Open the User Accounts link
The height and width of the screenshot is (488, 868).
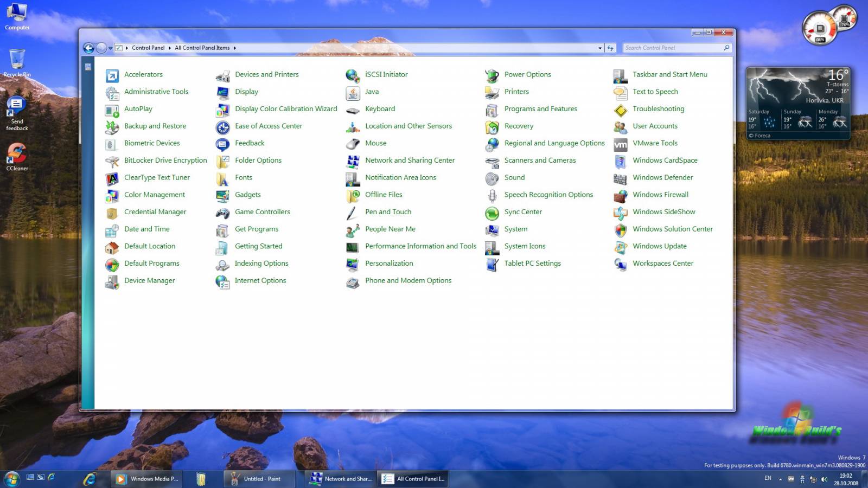click(655, 126)
